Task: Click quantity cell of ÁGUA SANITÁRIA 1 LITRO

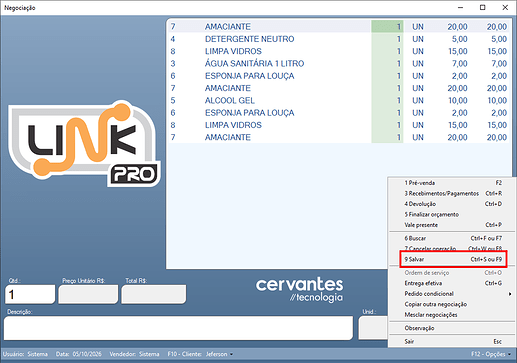Action: click(387, 63)
